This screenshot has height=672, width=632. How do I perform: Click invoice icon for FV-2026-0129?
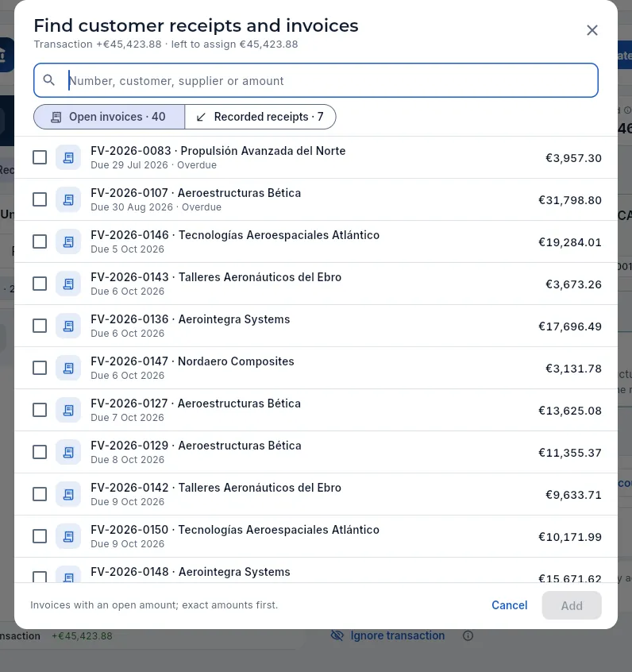(x=68, y=452)
